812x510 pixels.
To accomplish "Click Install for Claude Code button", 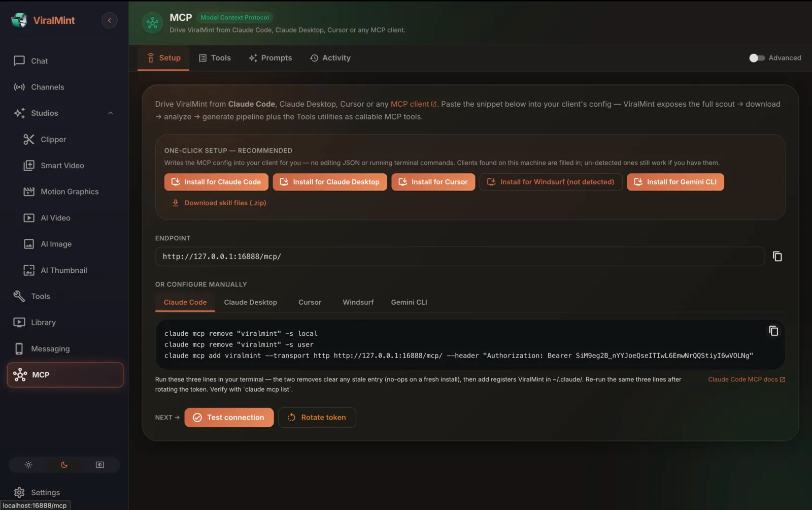I will (216, 182).
